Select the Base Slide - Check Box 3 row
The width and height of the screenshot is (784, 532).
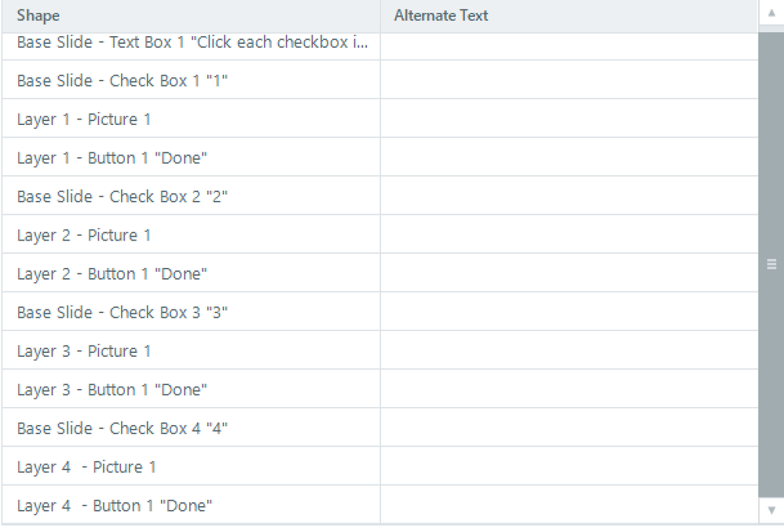point(123,312)
